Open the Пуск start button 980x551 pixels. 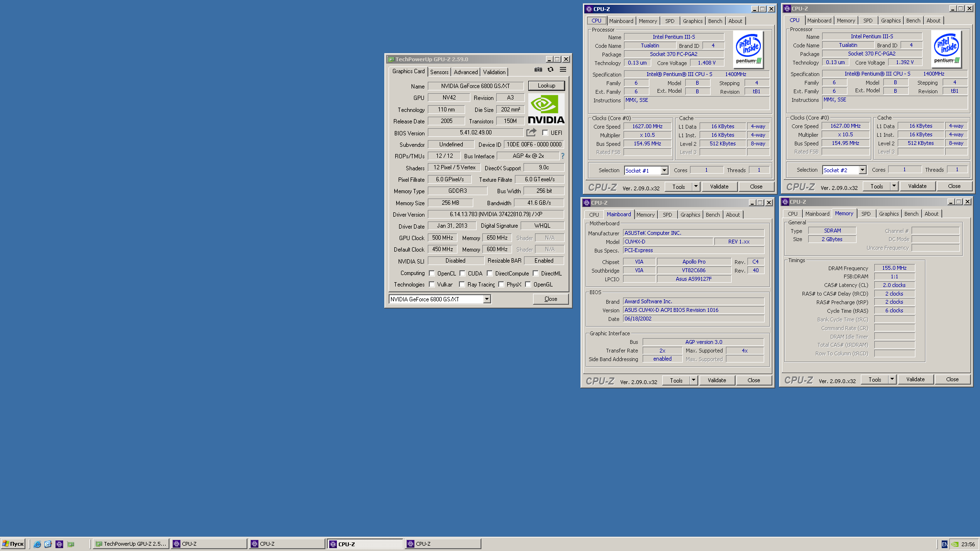[x=13, y=544]
